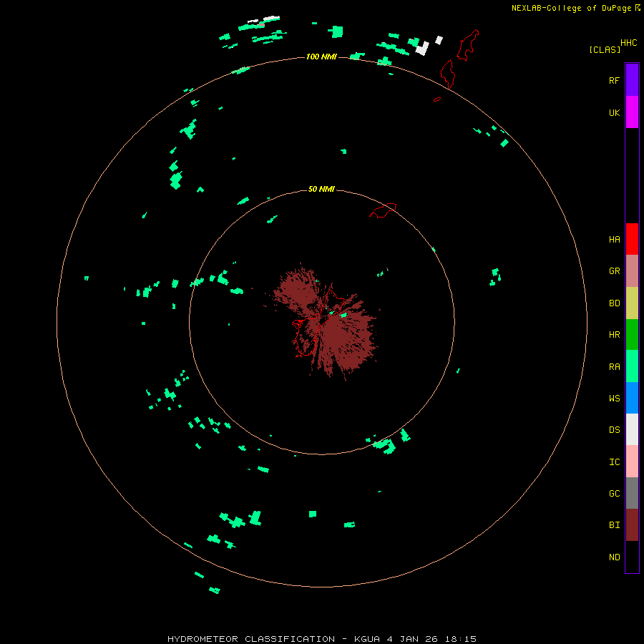Click the HA red legend swatch
The image size is (644, 644).
pos(632,239)
